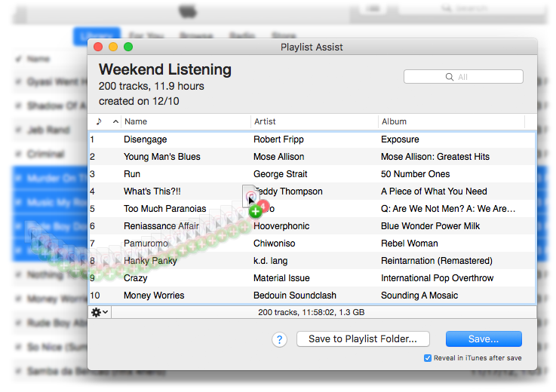Viewport: 556px width, 392px height.
Task: Click album Blue Wonder Power Milk
Action: pos(431,226)
